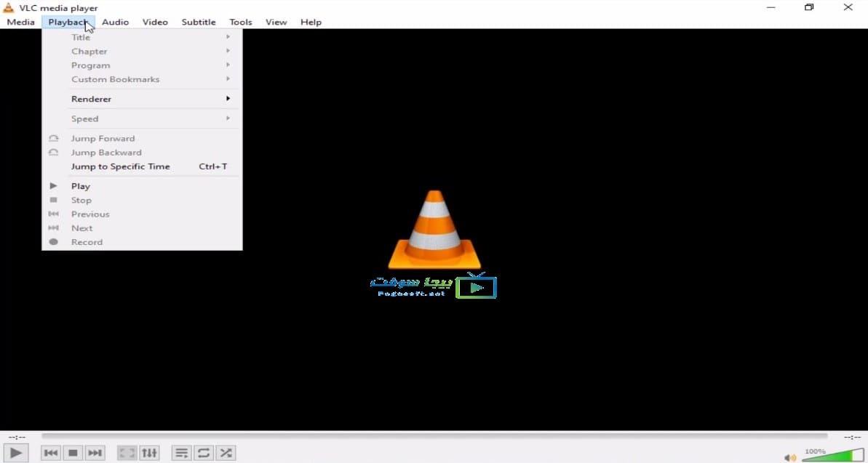Set volume on the volume slider
The image size is (868, 463).
[833, 455]
